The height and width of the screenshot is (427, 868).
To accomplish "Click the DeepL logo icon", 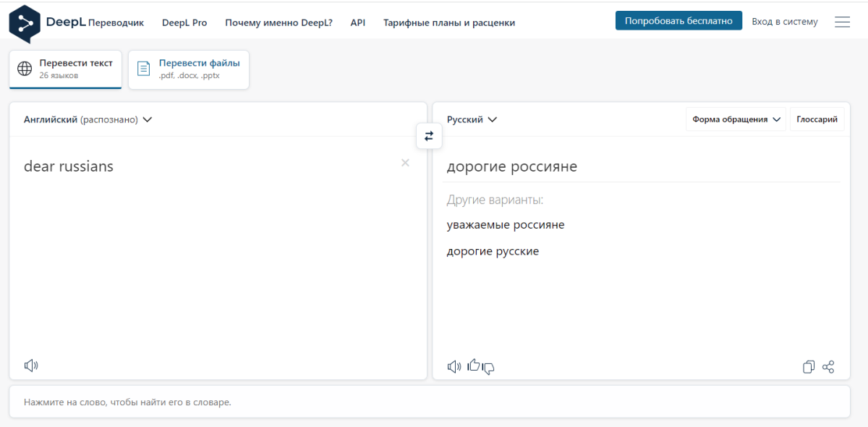I will tap(26, 23).
